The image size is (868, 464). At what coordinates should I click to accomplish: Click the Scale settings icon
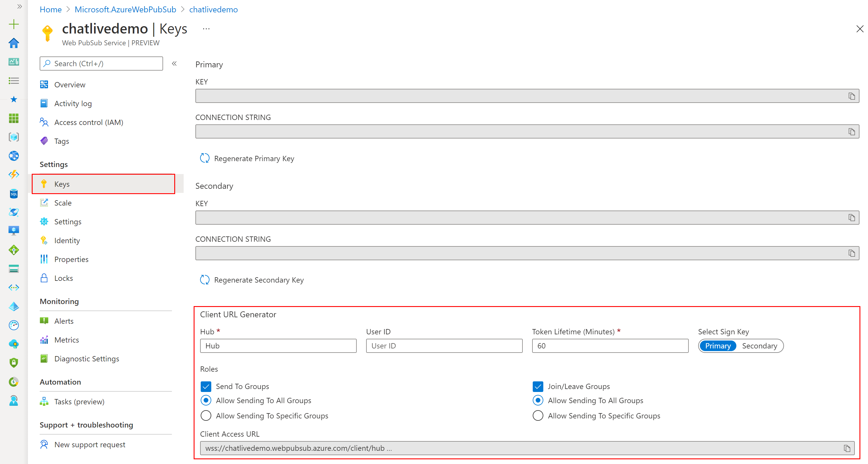[45, 203]
